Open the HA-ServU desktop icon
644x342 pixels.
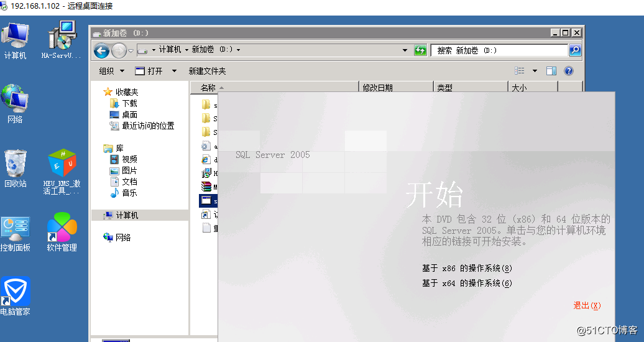[62, 40]
